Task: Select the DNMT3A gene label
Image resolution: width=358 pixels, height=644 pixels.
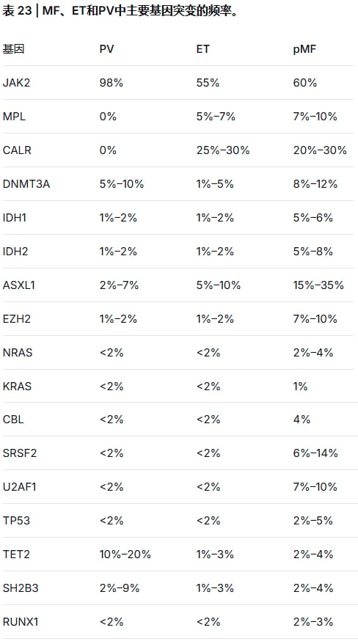Action: (26, 183)
